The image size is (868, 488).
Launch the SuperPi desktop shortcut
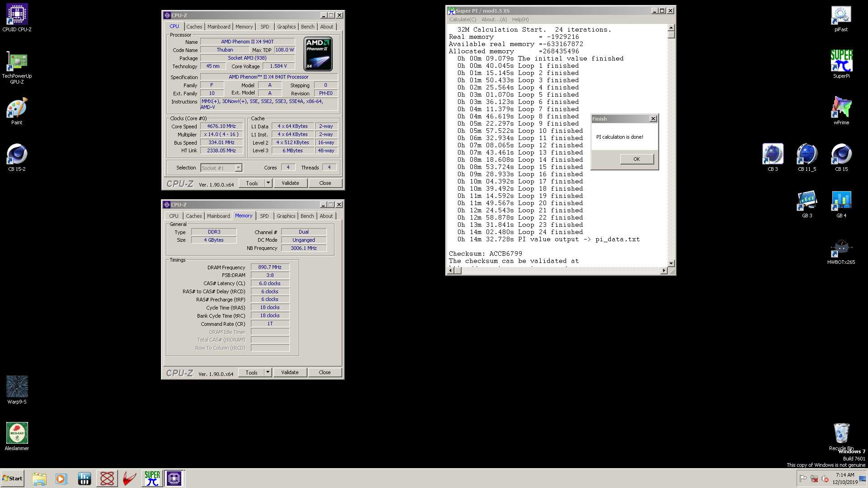click(841, 64)
